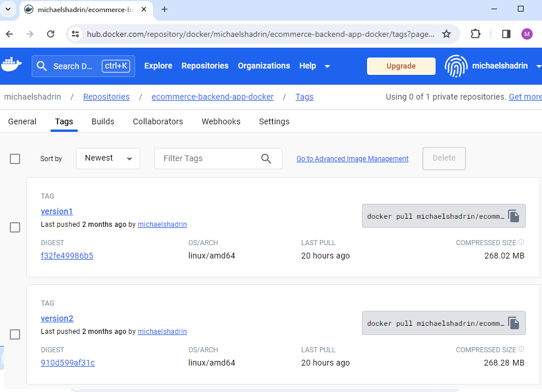Focus the Search Docker Hub field
The width and height of the screenshot is (542, 392).
point(83,66)
